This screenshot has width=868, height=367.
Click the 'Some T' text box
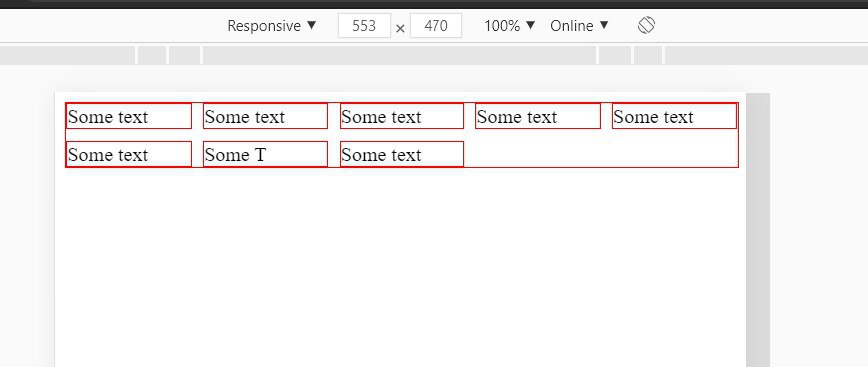[265, 154]
